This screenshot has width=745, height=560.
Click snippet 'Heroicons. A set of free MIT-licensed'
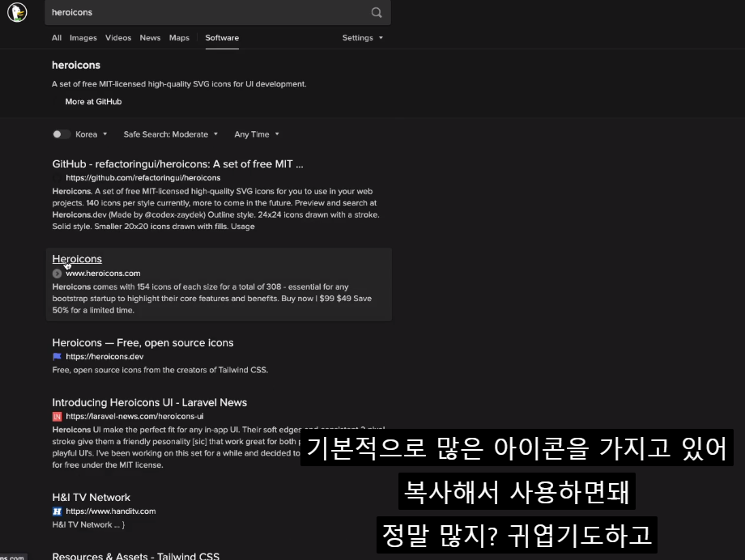(215, 209)
